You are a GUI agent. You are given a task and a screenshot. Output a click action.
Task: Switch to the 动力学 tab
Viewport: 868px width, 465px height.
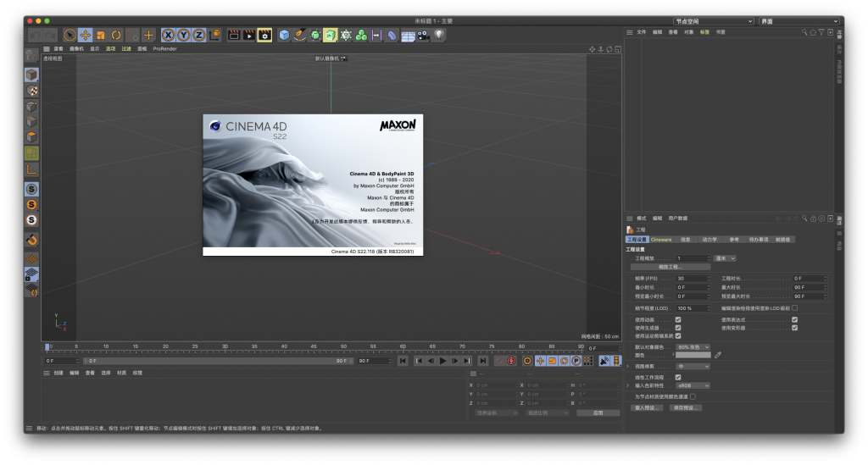pyautogui.click(x=709, y=240)
